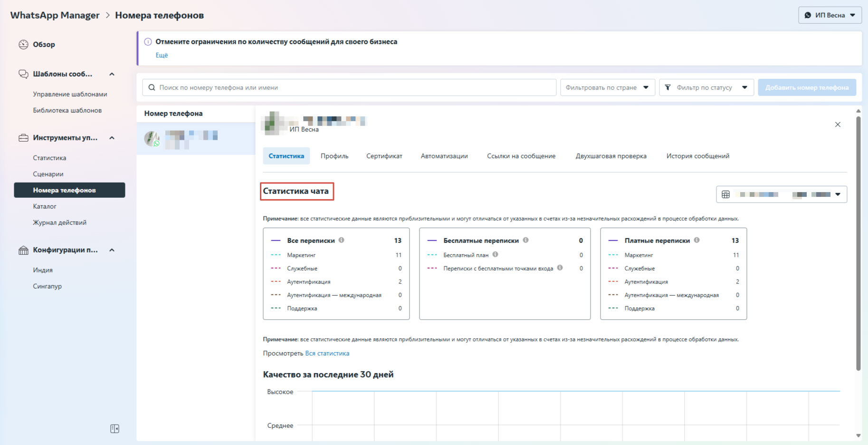The width and height of the screenshot is (868, 445).
Task: Open the date range picker dropdown
Action: [782, 194]
